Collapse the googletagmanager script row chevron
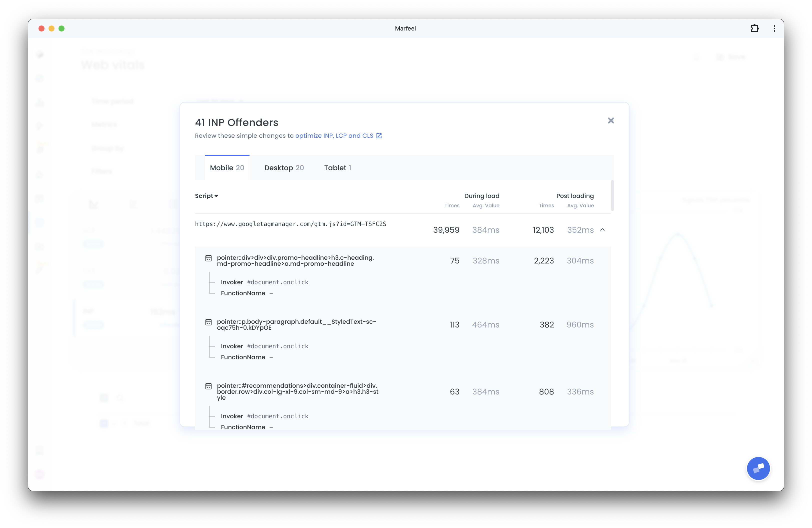812x528 pixels. click(x=602, y=230)
